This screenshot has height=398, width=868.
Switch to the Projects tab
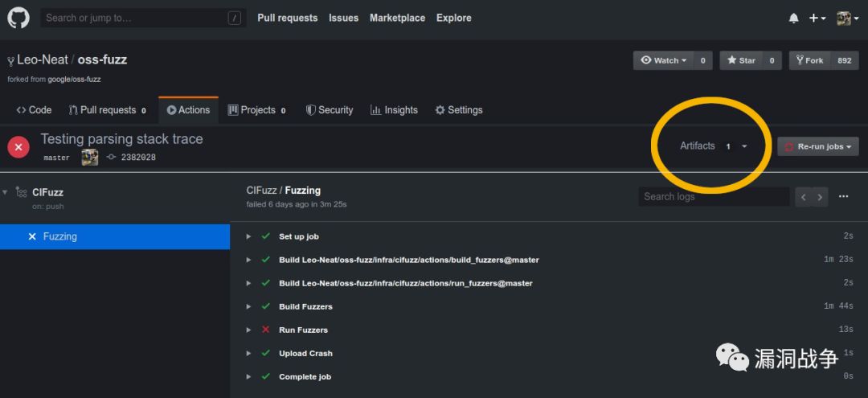[257, 110]
